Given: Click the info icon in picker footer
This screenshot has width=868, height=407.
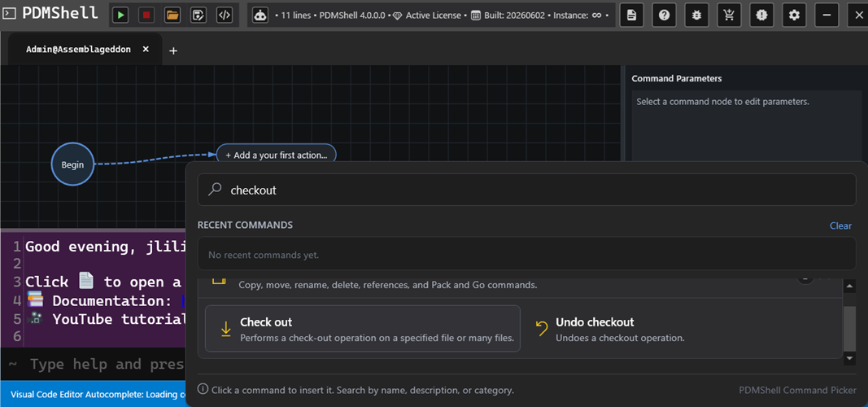Looking at the screenshot, I should (203, 389).
